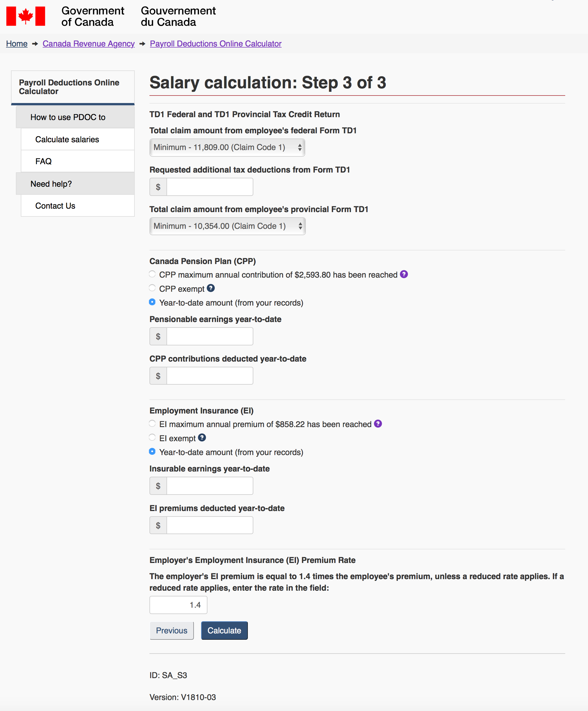588x711 pixels.
Task: Open the provincial Form TD1 claim dropdown
Action: tap(227, 226)
